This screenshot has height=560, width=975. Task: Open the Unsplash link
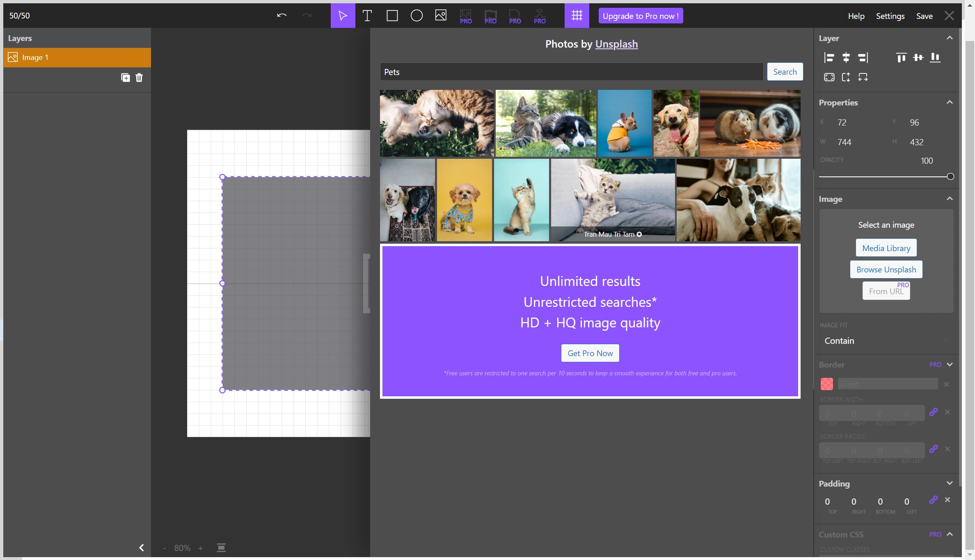(616, 44)
